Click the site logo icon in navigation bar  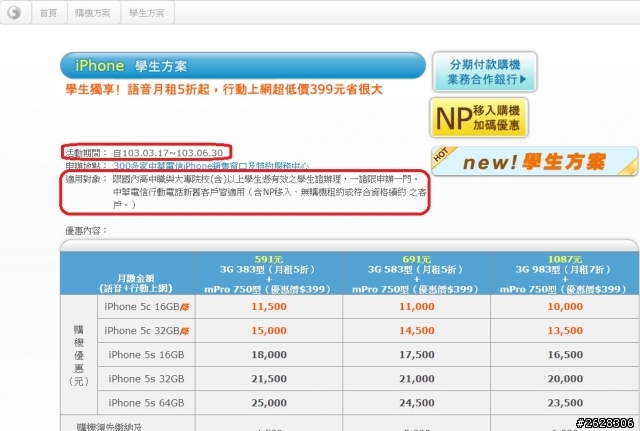(14, 13)
